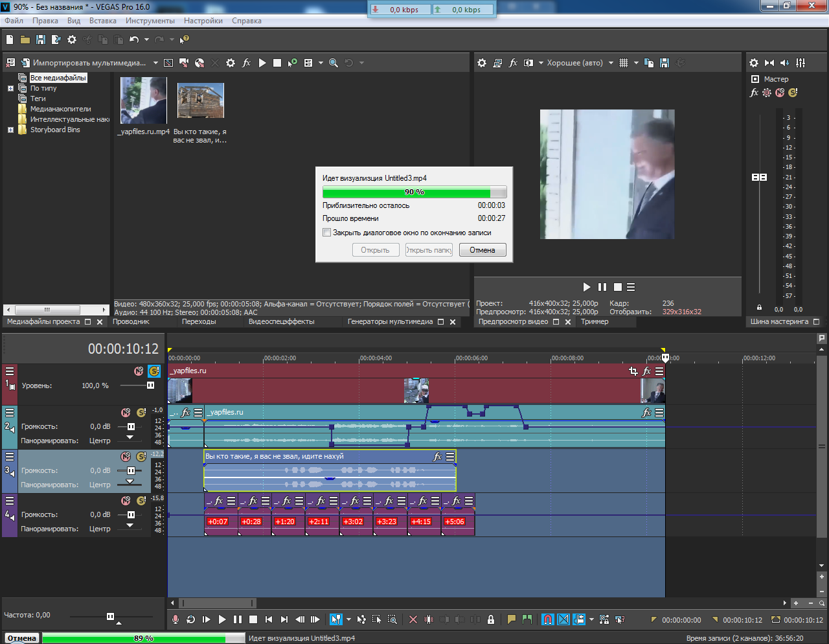Click the media search magnifier icon
This screenshot has width=829, height=644.
334,63
